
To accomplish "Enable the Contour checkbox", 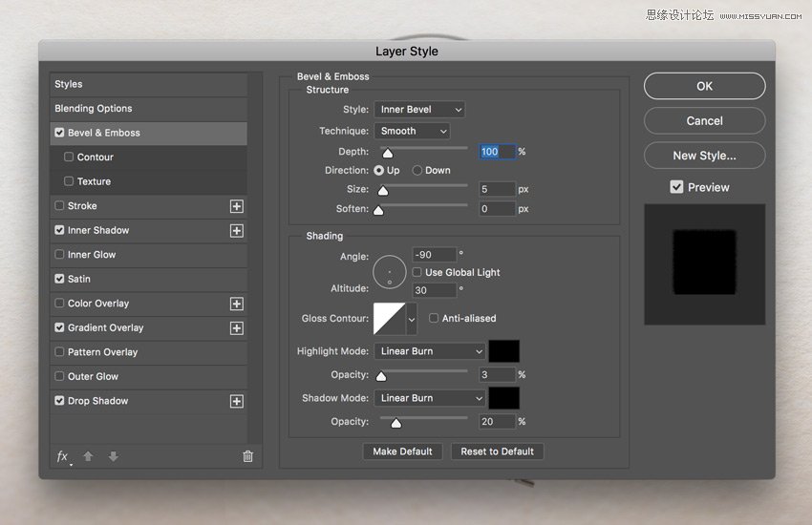I will coord(69,157).
